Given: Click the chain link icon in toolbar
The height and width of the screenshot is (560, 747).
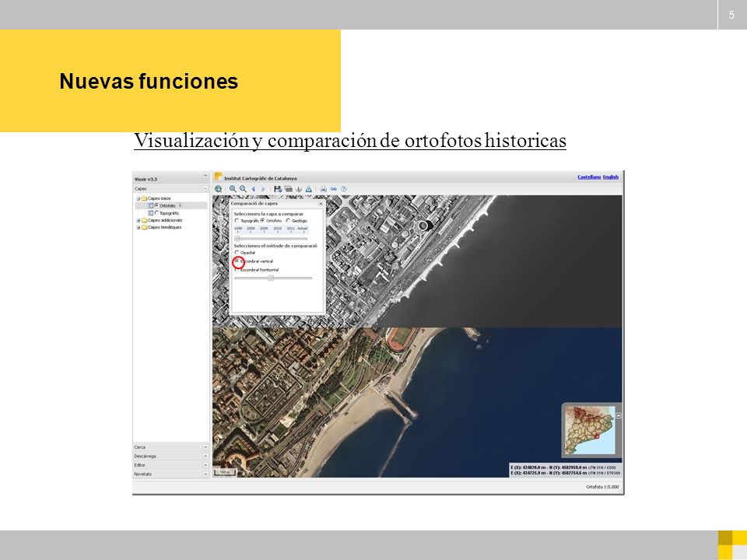Looking at the screenshot, I should (x=334, y=189).
